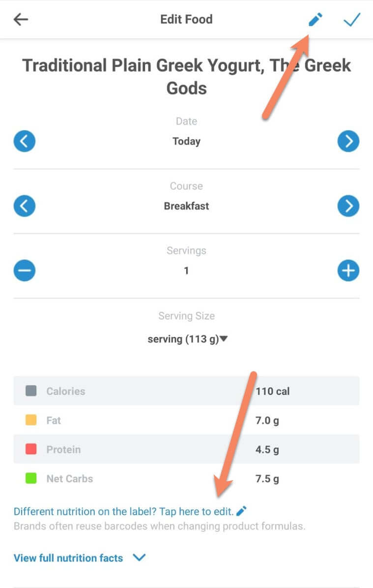Open the serving size dropdown
This screenshot has width=373, height=588.
[187, 339]
